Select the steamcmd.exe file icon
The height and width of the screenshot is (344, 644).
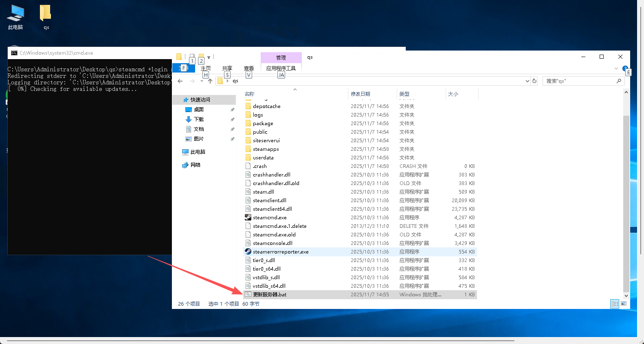pyautogui.click(x=248, y=218)
